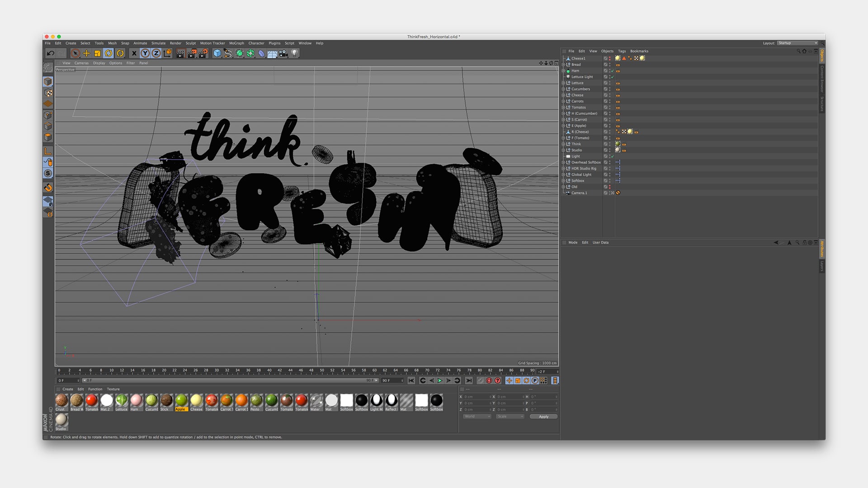868x488 pixels.
Task: Click Enable Snap S icon
Action: pos(48,174)
